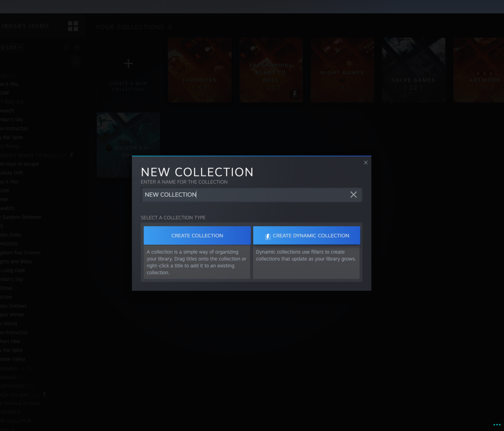Go to Library Home
This screenshot has height=431, width=504.
26,26
